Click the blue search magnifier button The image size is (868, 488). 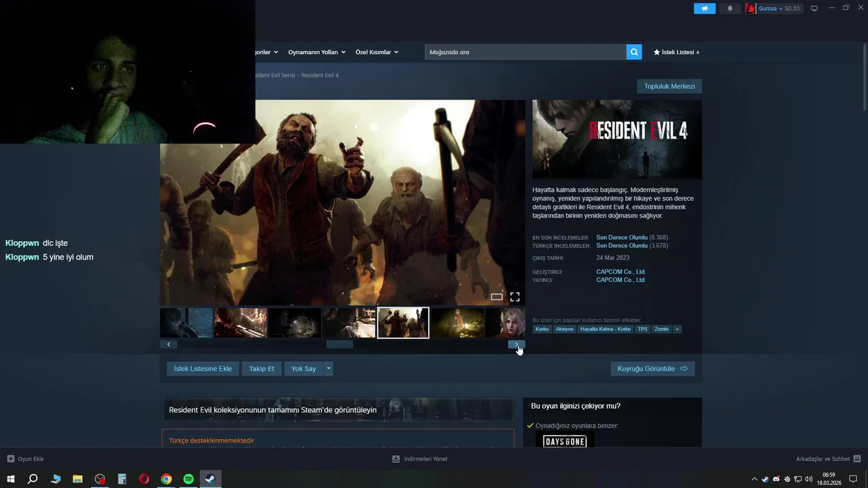(634, 52)
